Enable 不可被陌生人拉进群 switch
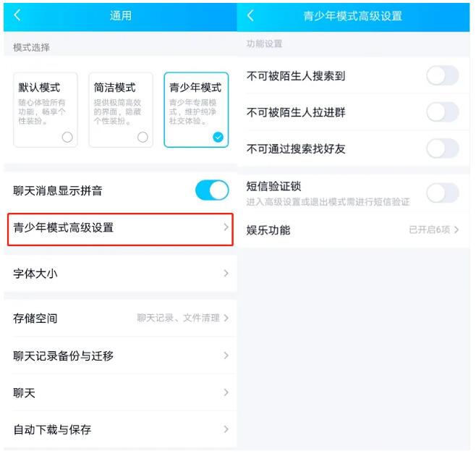This screenshot has width=476, height=459. click(x=443, y=112)
